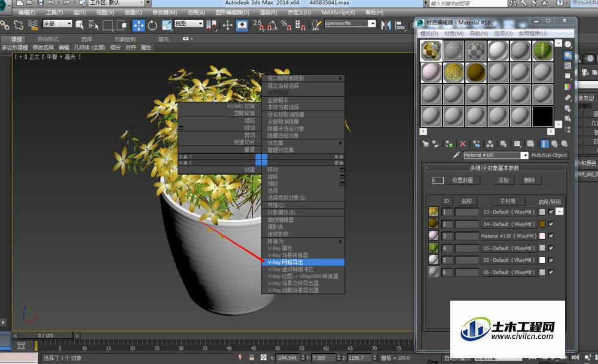
Task: Open the MAXScript(X) menu
Action: [338, 13]
